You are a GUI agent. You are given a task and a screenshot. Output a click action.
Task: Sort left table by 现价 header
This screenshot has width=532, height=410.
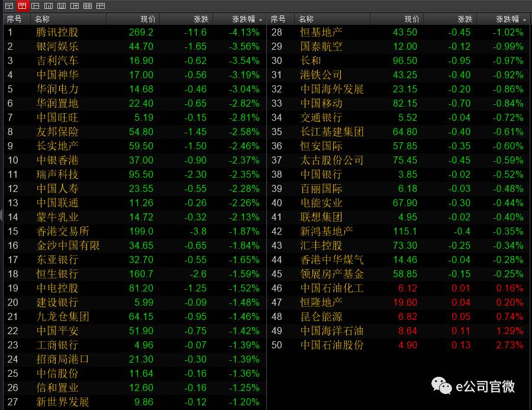coord(148,20)
